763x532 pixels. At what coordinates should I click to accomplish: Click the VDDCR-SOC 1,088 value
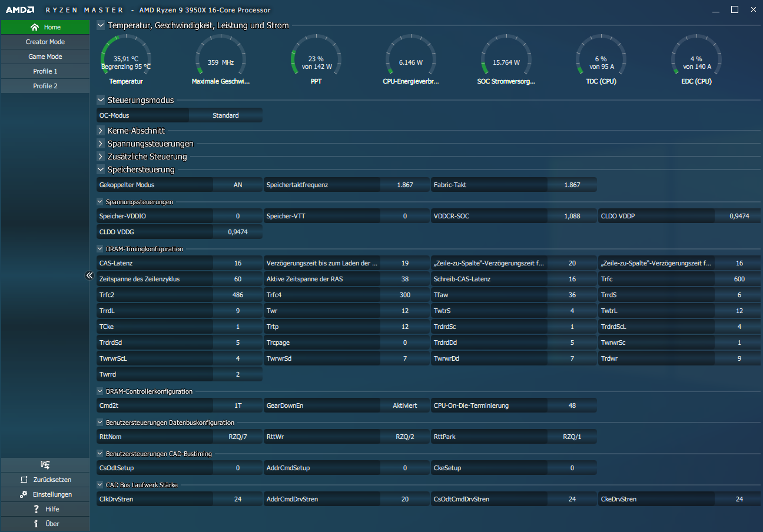pyautogui.click(x=572, y=216)
